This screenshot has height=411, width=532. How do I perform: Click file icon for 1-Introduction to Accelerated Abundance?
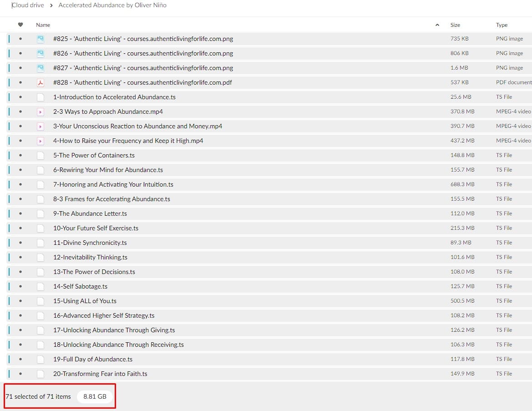tap(41, 97)
